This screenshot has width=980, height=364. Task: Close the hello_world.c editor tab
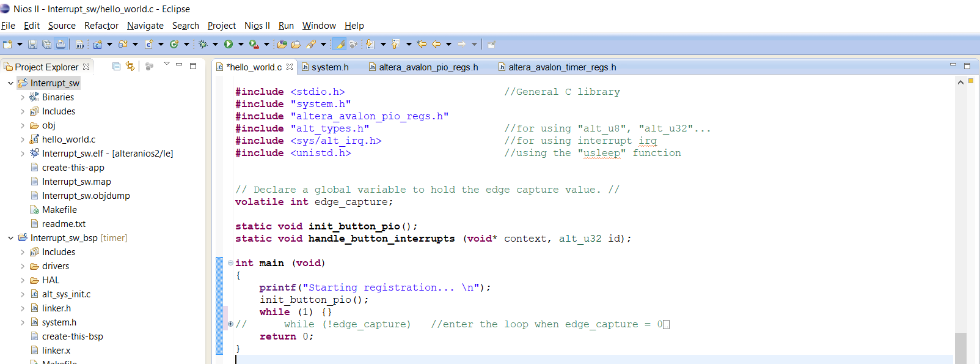tap(290, 67)
